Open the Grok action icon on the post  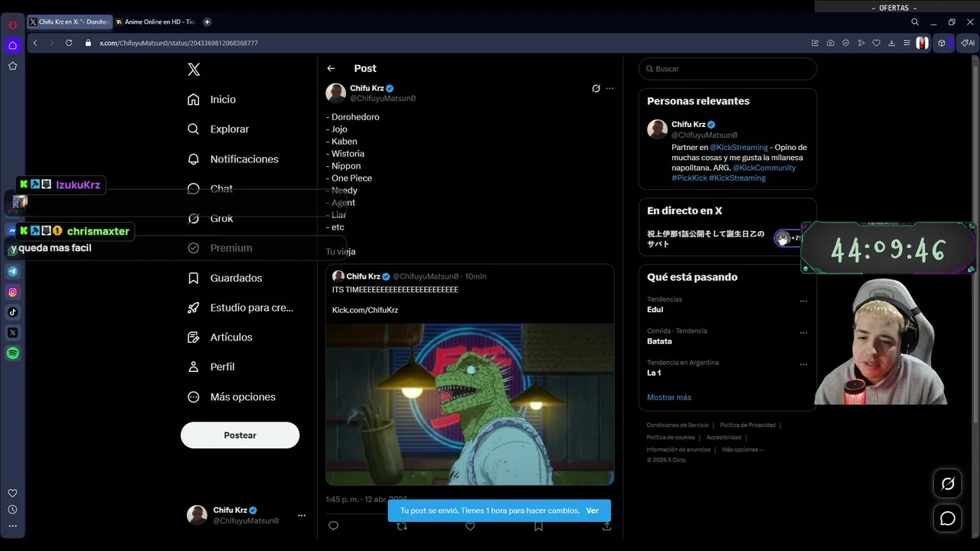pos(596,89)
